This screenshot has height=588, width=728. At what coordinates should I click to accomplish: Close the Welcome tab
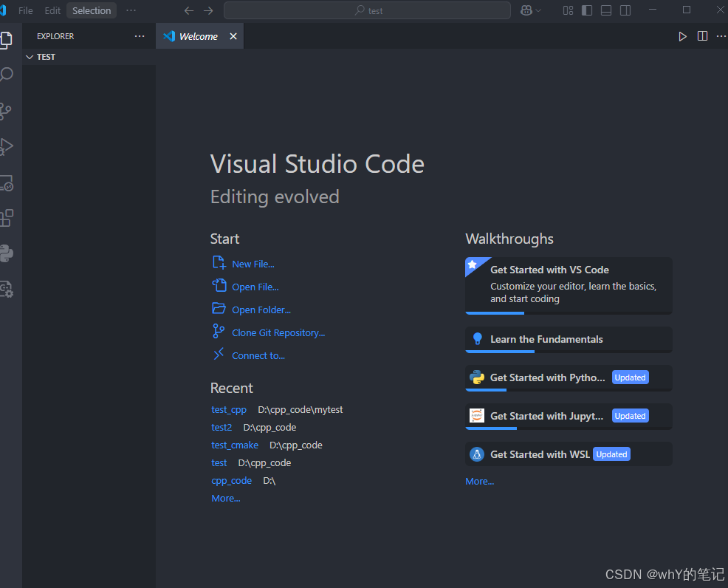233,36
